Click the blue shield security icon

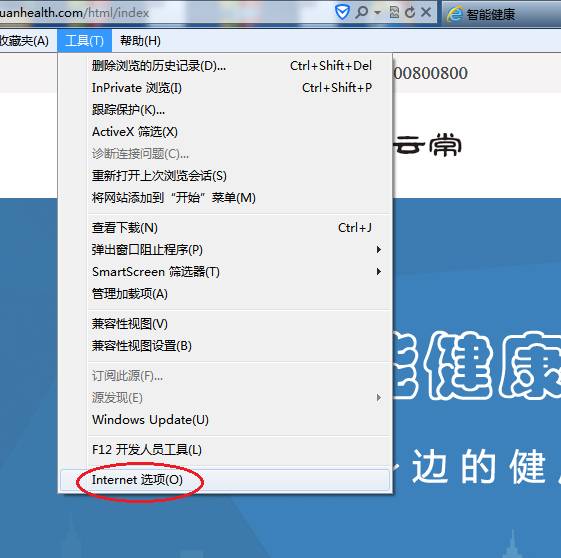click(x=342, y=13)
